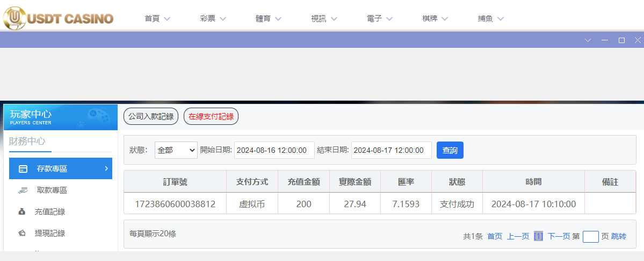
Task: Open the 電子 navigation menu
Action: [x=380, y=18]
